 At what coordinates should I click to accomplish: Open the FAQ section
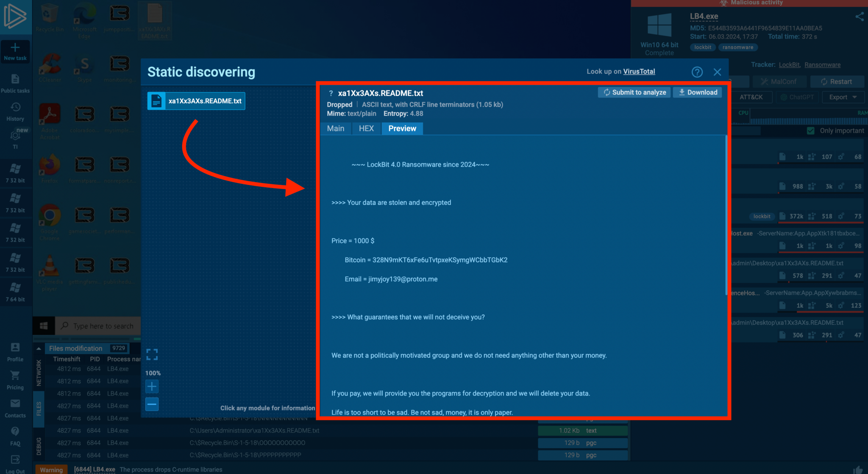click(x=15, y=435)
